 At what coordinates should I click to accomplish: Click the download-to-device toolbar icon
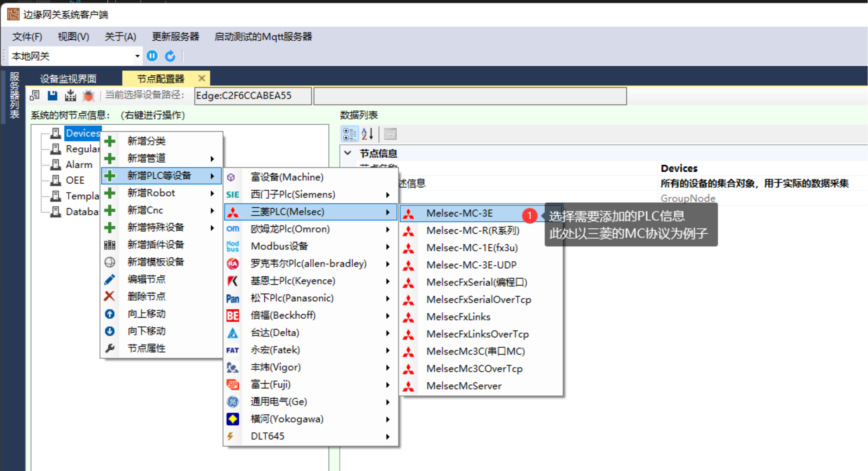(70, 96)
